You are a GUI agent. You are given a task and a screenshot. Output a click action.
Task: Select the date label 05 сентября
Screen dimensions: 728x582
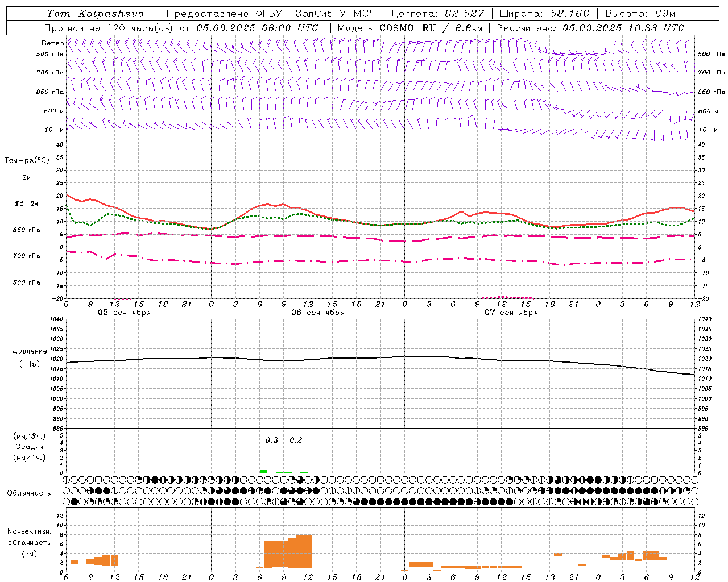tap(124, 313)
